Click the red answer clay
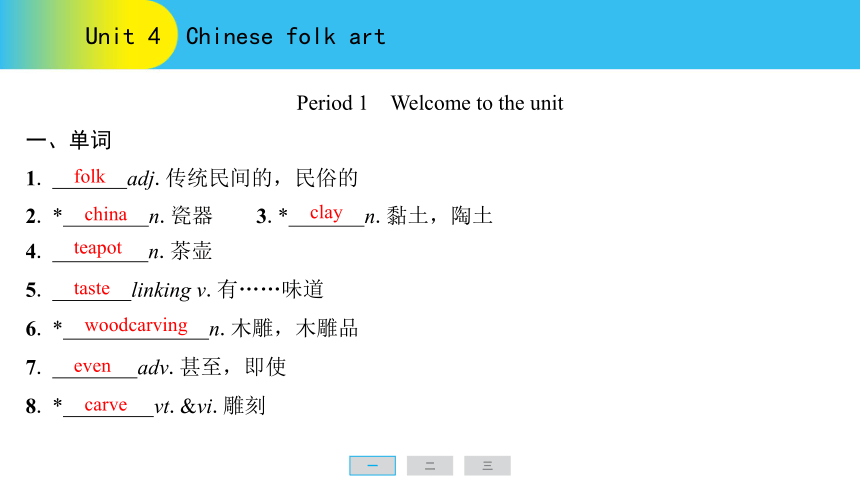860x484 pixels. (x=326, y=213)
